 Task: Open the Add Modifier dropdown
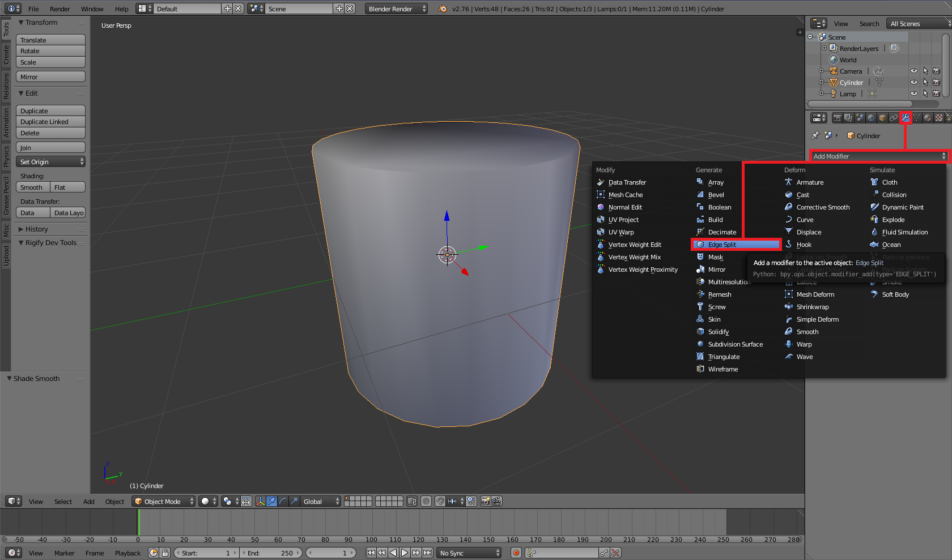pyautogui.click(x=879, y=156)
